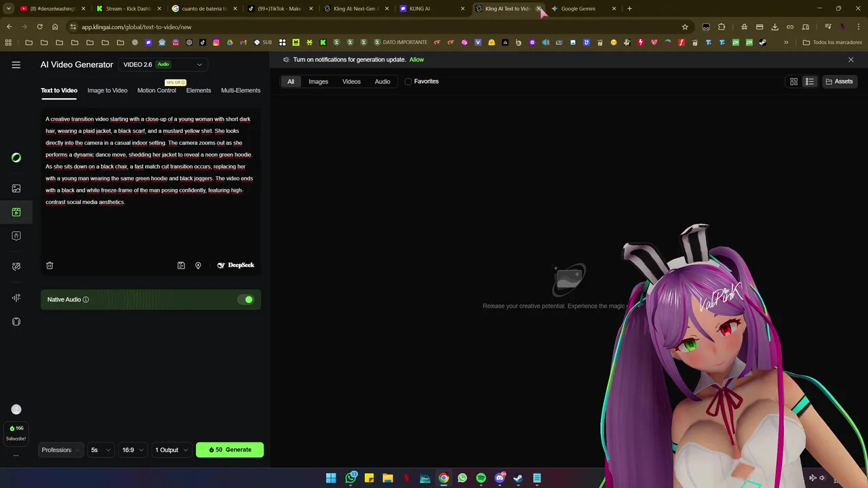Select the Text to Video tab
868x488 pixels.
click(x=59, y=90)
